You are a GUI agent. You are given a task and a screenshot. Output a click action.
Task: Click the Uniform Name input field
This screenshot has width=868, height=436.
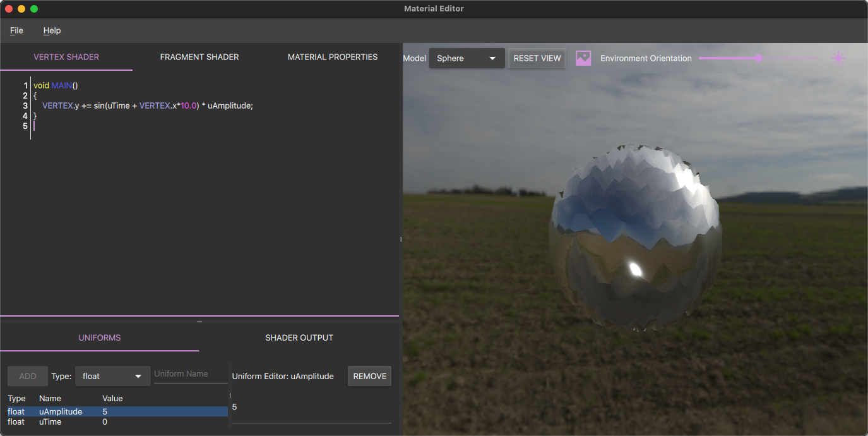[x=190, y=373]
